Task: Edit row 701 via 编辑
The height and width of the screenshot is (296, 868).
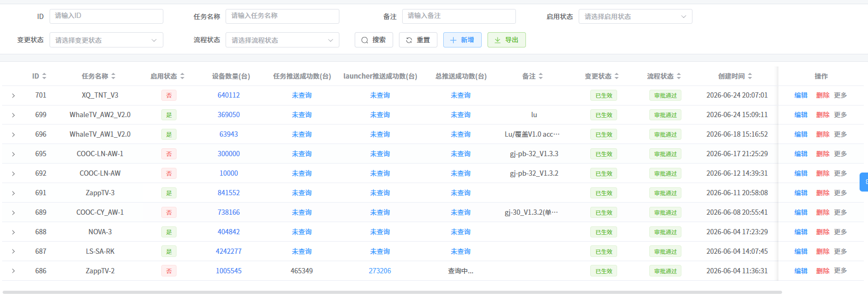Action: [x=801, y=96]
